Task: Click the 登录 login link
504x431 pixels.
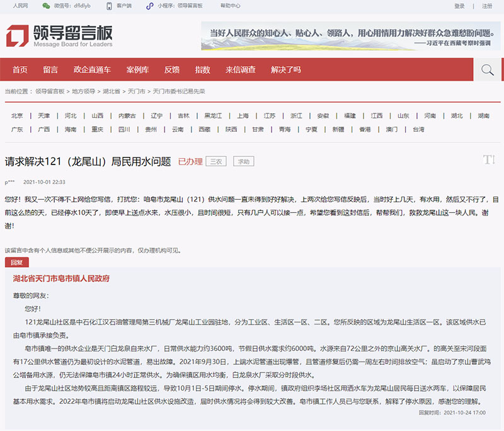Action: click(459, 6)
